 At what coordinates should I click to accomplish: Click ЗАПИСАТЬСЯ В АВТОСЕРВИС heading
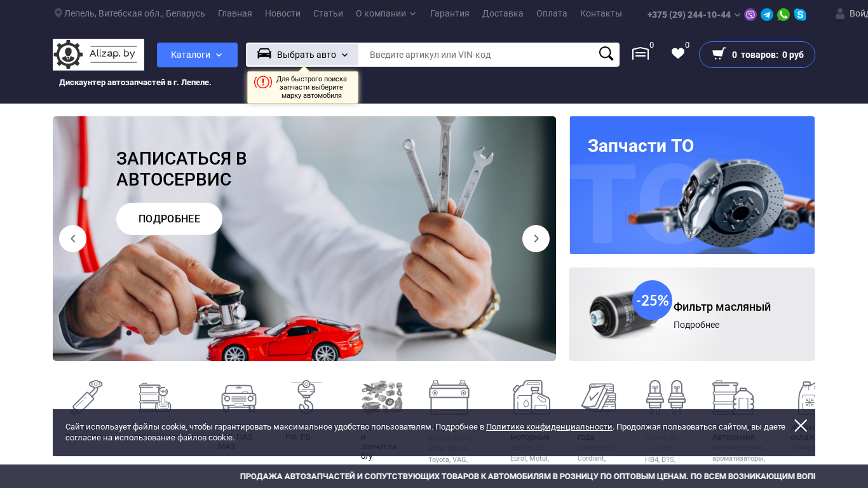point(182,169)
